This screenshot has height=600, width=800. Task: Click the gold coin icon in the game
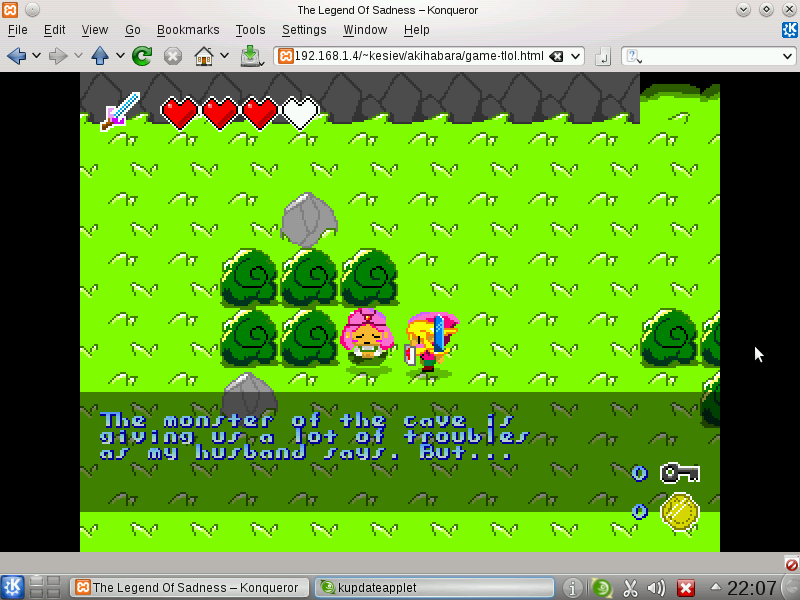(x=680, y=512)
